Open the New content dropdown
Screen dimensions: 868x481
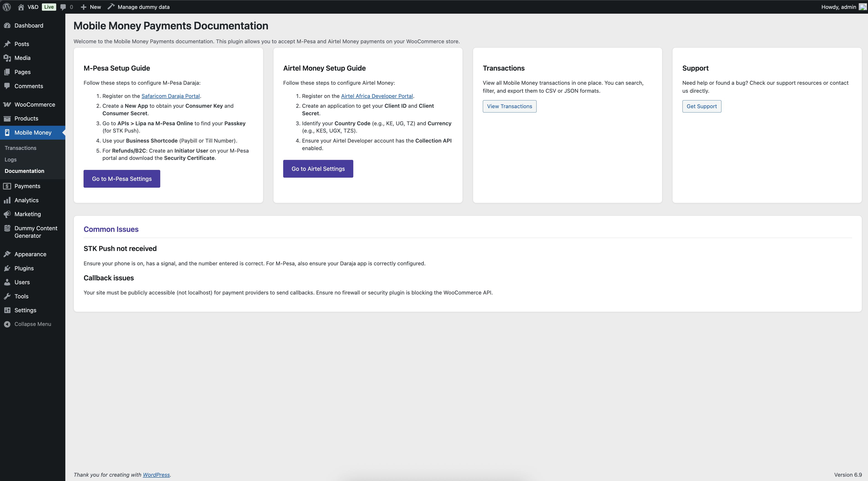(x=91, y=7)
